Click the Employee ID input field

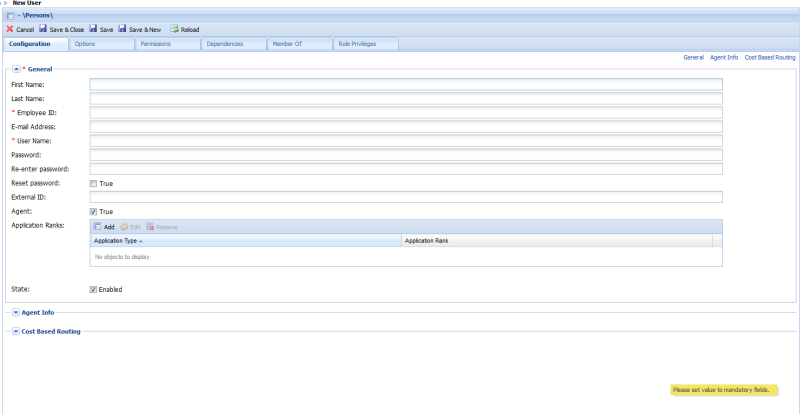coord(405,113)
